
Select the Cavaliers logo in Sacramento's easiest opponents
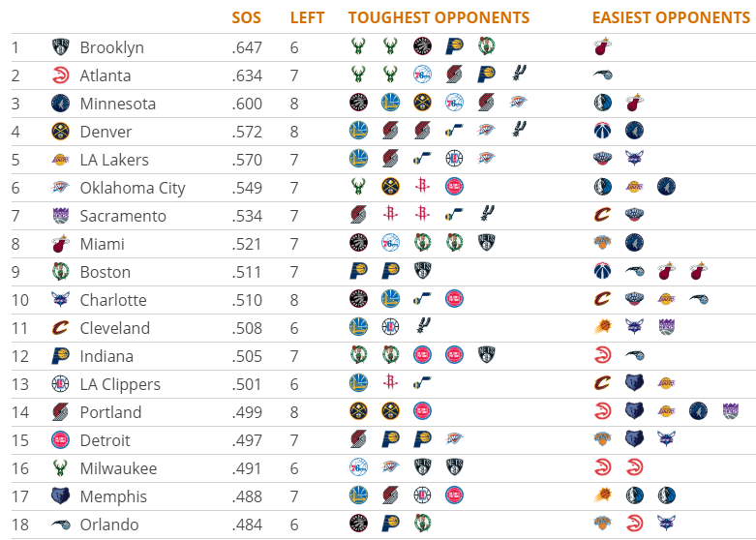(602, 215)
